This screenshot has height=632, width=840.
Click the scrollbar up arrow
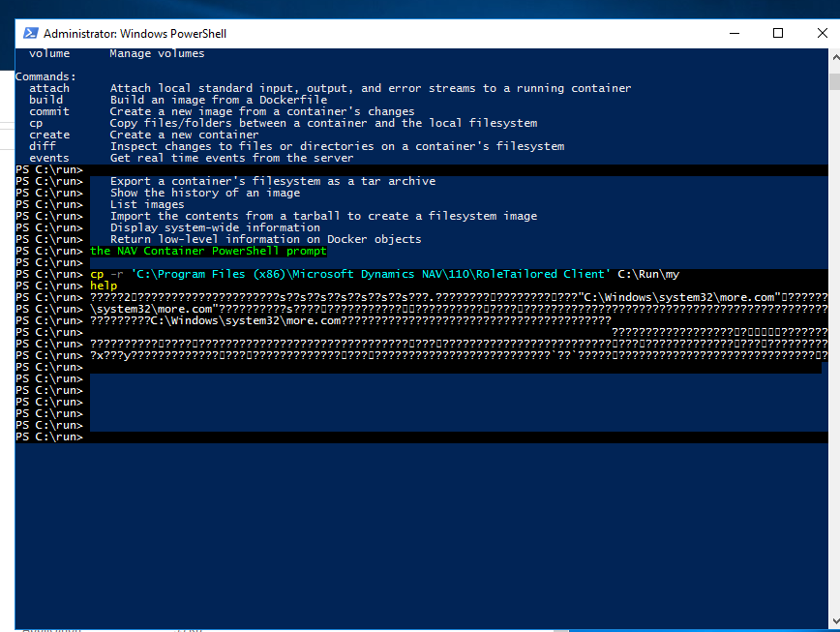point(833,56)
